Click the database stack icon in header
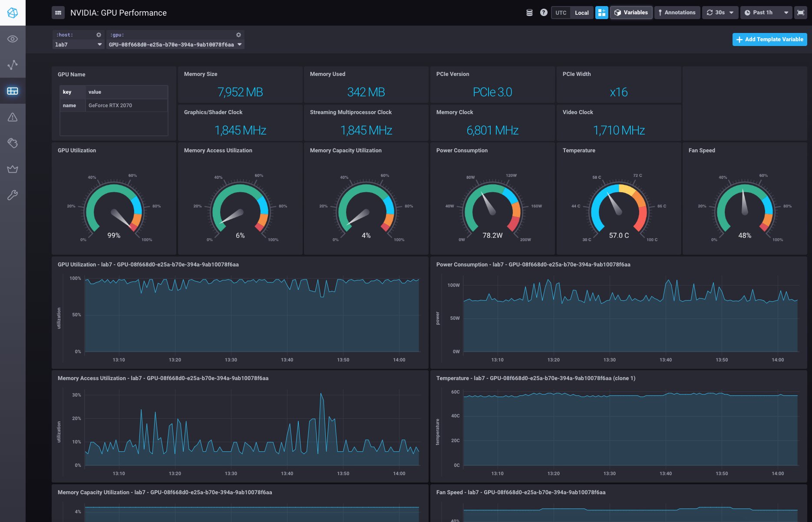 (529, 13)
